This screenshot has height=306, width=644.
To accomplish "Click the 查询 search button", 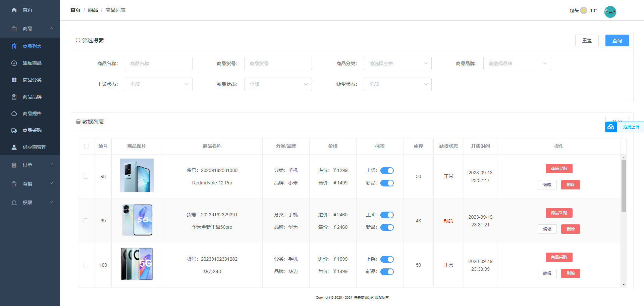I will [x=617, y=41].
